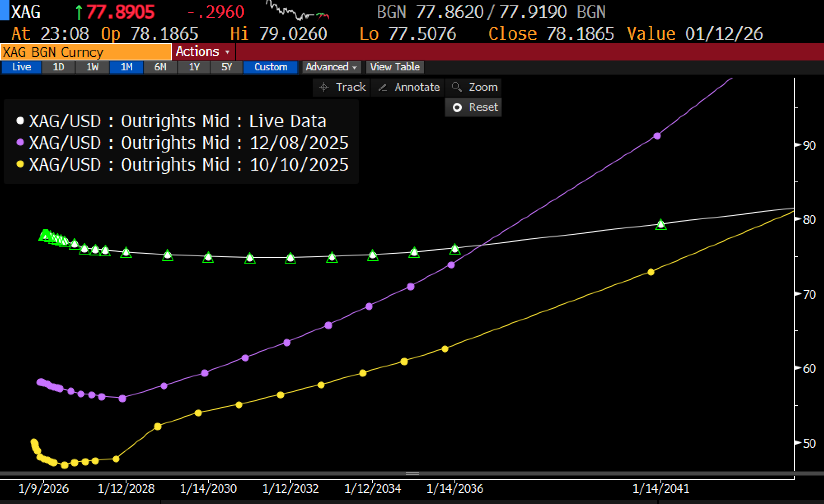Select the 1Y range tab
The image size is (824, 504).
pos(194,67)
